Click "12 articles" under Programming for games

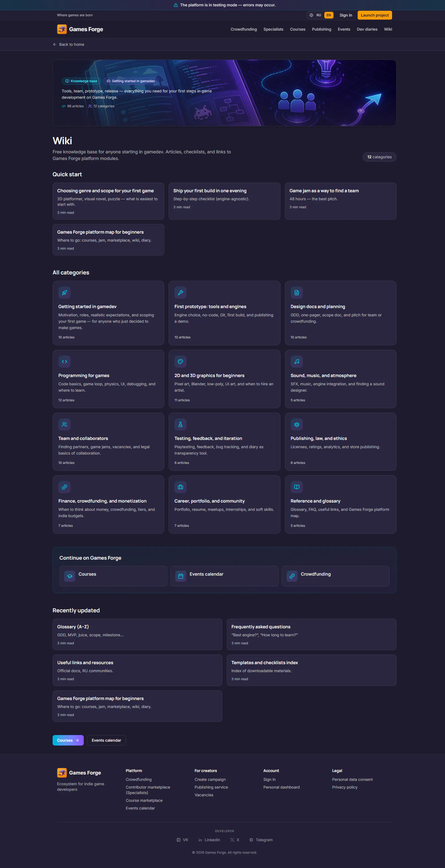tap(66, 400)
